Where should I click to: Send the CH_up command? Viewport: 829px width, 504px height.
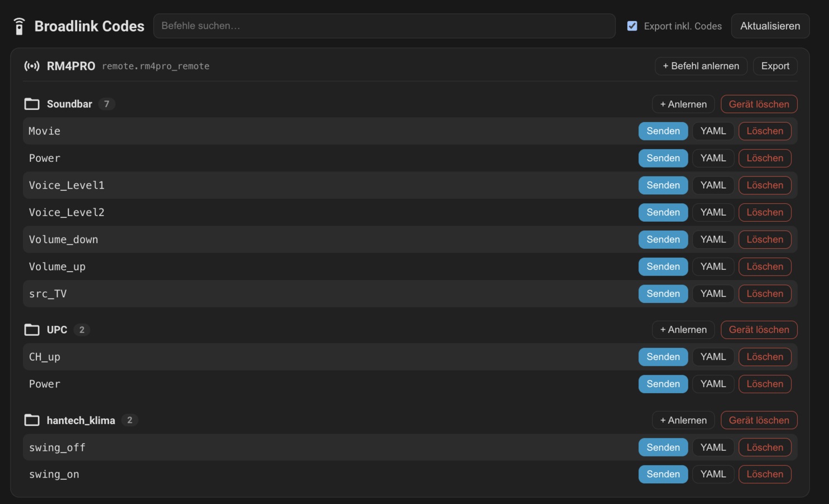point(663,357)
